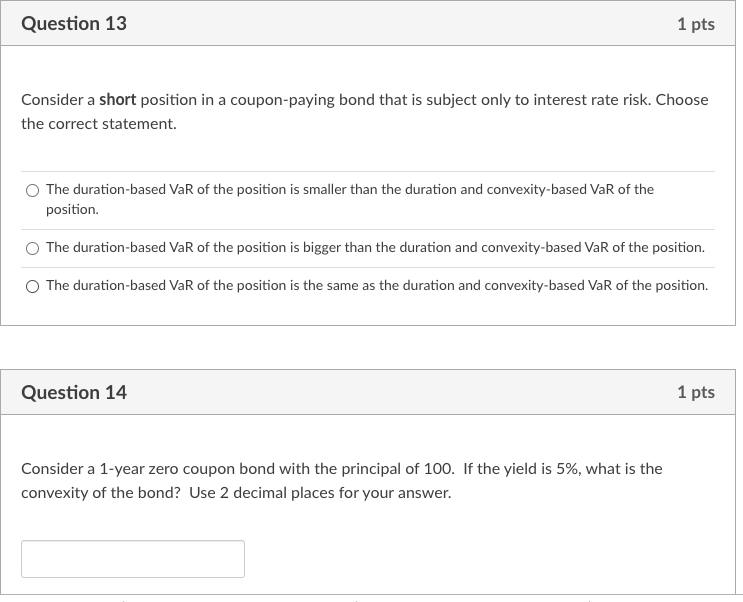Click the bold word "short" in Question 13
The image size is (743, 602).
(x=118, y=100)
